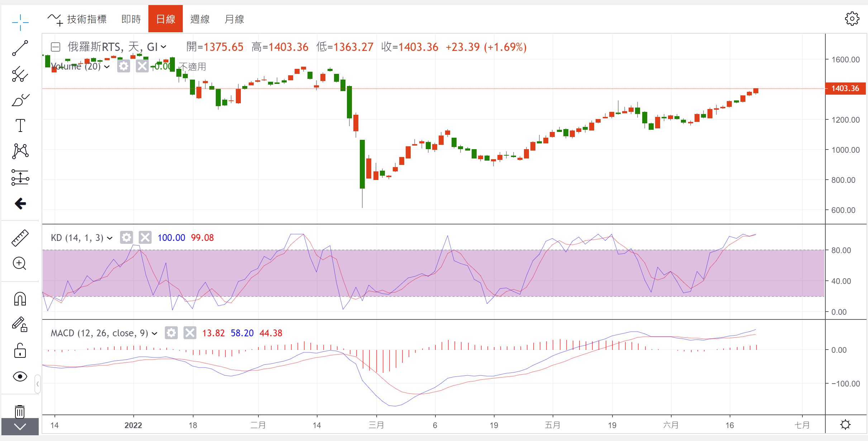This screenshot has width=868, height=441.
Task: Open 技術指標 indicators button
Action: [77, 19]
